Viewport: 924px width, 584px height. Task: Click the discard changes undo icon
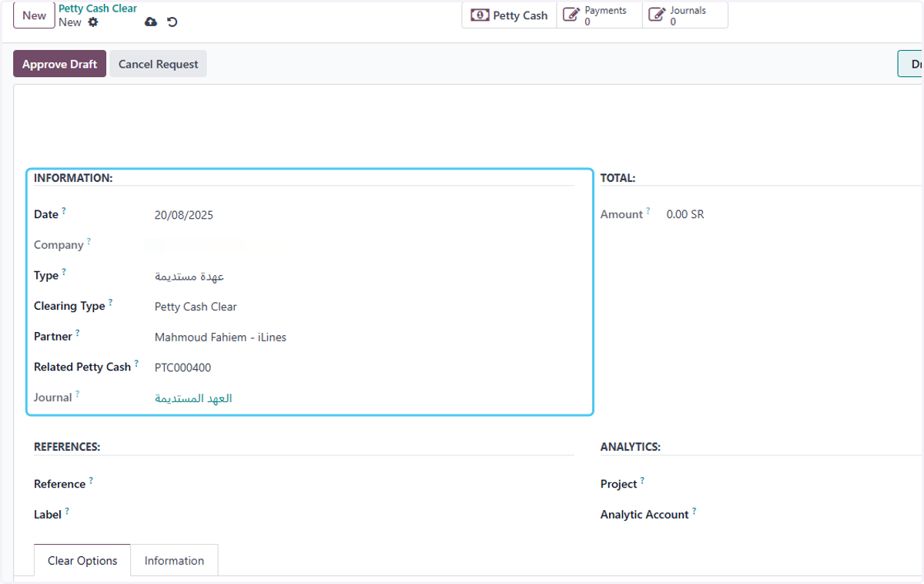tap(172, 22)
